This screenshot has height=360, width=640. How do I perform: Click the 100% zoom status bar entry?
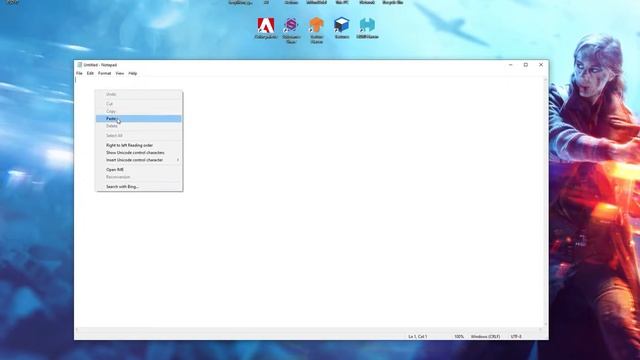pyautogui.click(x=459, y=337)
